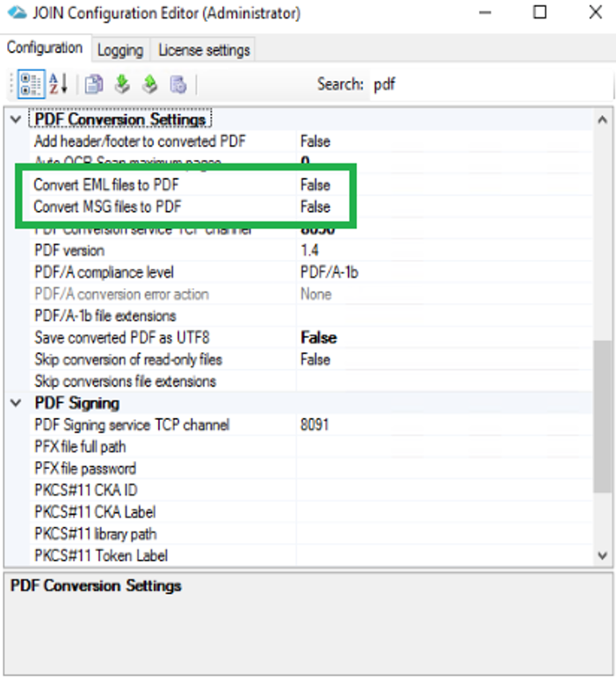The width and height of the screenshot is (616, 679).
Task: Click False value for Skip read-only conversion
Action: pos(315,359)
